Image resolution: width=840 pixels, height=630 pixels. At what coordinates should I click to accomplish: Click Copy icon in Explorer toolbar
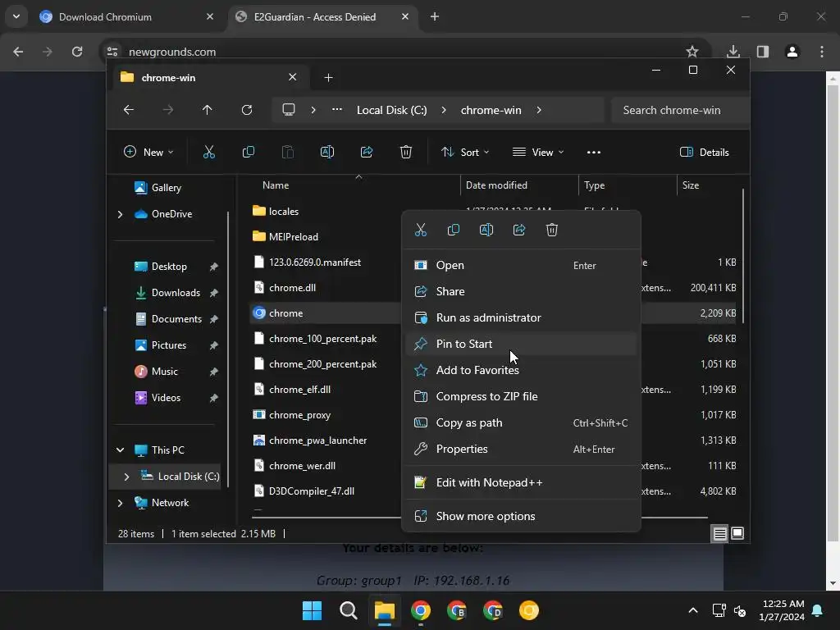(x=249, y=152)
